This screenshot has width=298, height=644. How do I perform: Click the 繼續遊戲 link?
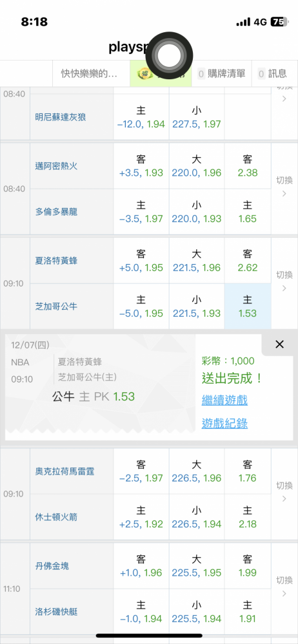pos(224,400)
